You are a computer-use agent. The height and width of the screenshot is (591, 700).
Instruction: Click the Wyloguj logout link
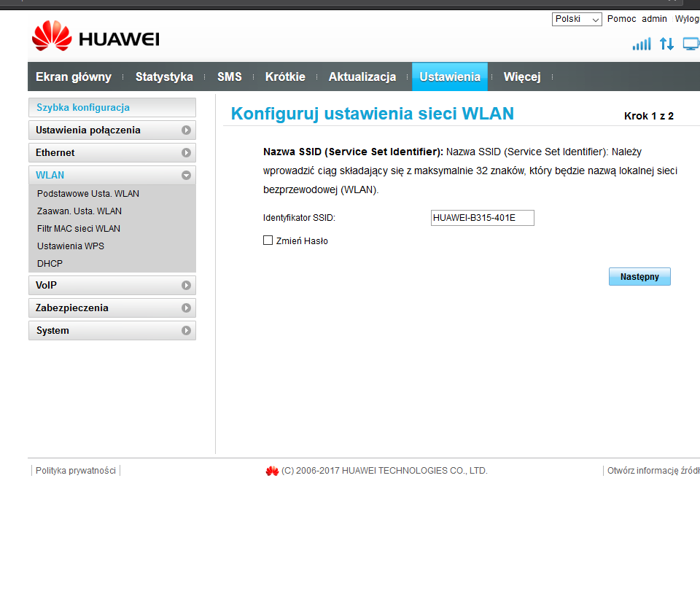tap(687, 19)
